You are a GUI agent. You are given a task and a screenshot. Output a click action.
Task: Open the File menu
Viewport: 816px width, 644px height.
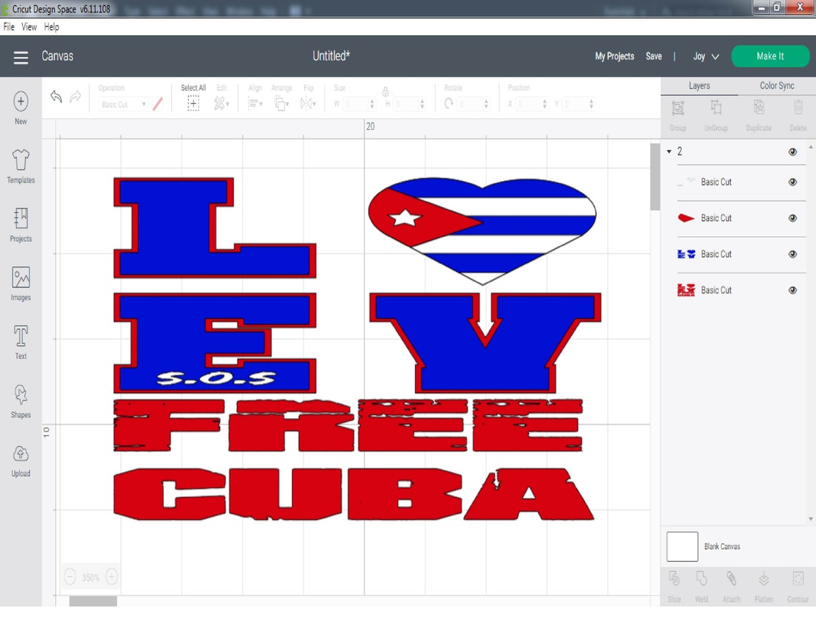[8, 26]
